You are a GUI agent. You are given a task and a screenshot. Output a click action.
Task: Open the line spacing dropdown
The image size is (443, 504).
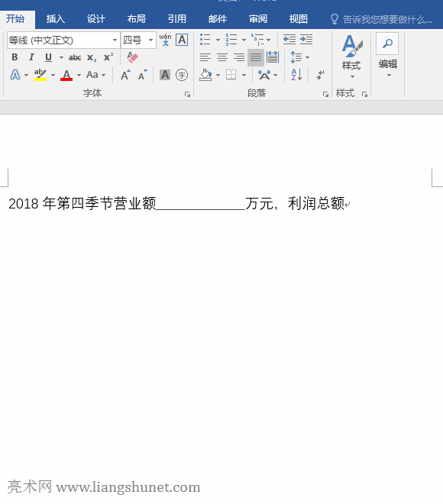point(299,57)
